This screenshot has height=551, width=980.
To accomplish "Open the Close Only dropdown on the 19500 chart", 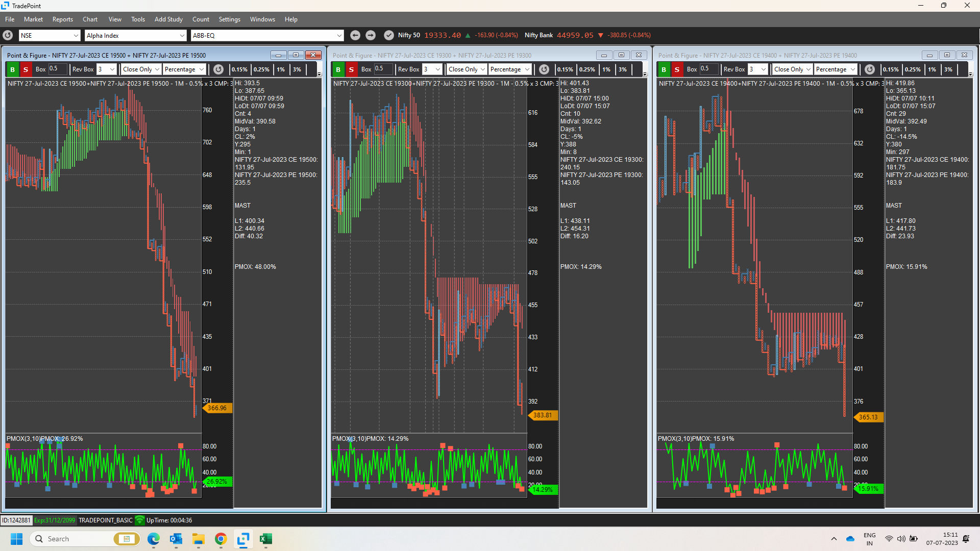I will tap(140, 69).
